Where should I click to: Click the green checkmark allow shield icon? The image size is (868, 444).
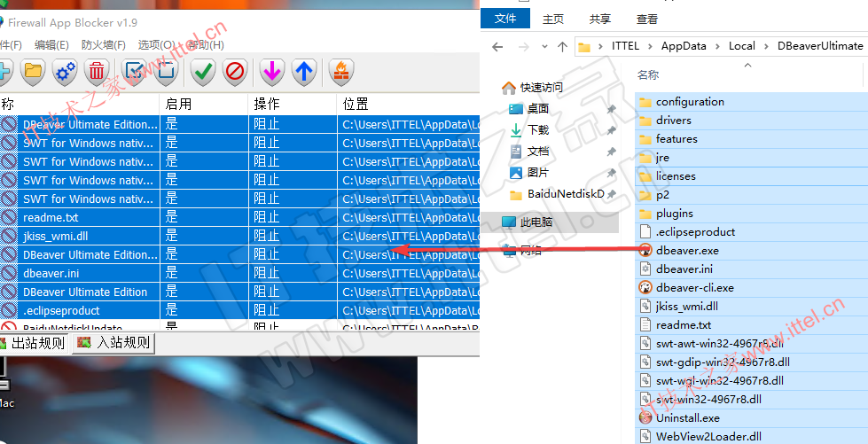tap(203, 71)
